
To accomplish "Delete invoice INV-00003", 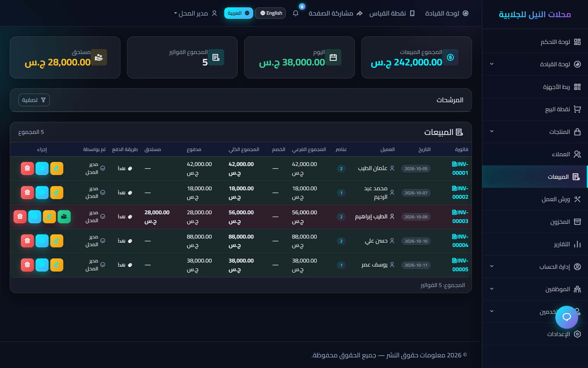I will click(x=20, y=217).
